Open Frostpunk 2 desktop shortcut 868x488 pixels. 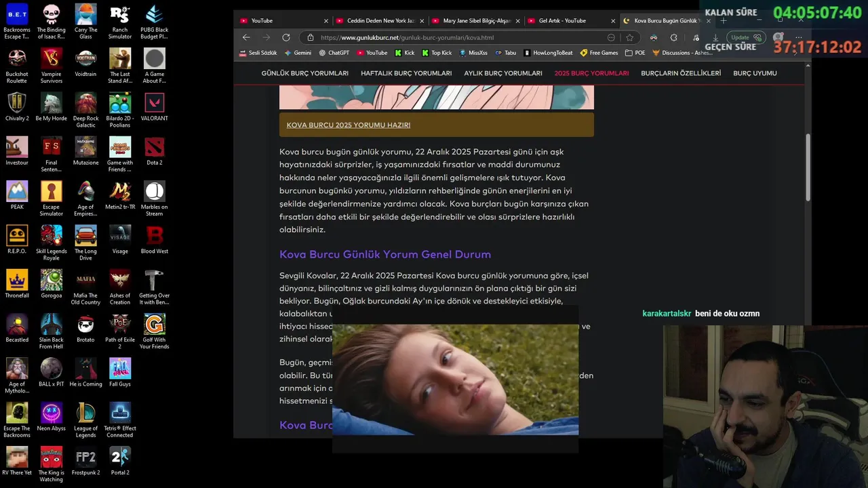click(x=85, y=461)
